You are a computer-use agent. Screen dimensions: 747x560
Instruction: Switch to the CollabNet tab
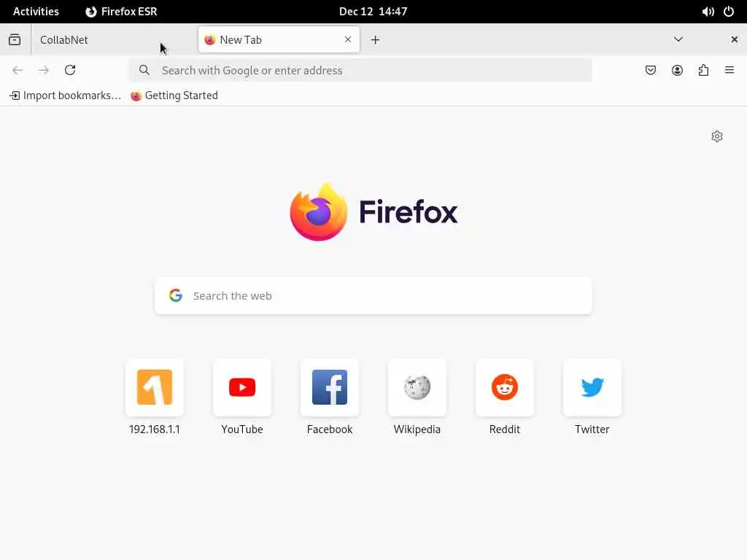tap(115, 39)
